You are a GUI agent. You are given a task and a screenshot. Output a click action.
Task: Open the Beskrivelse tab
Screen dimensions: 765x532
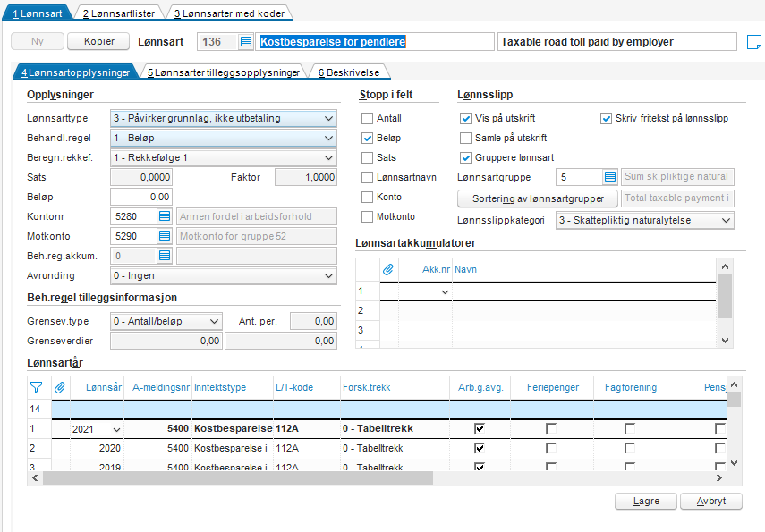[x=351, y=72]
